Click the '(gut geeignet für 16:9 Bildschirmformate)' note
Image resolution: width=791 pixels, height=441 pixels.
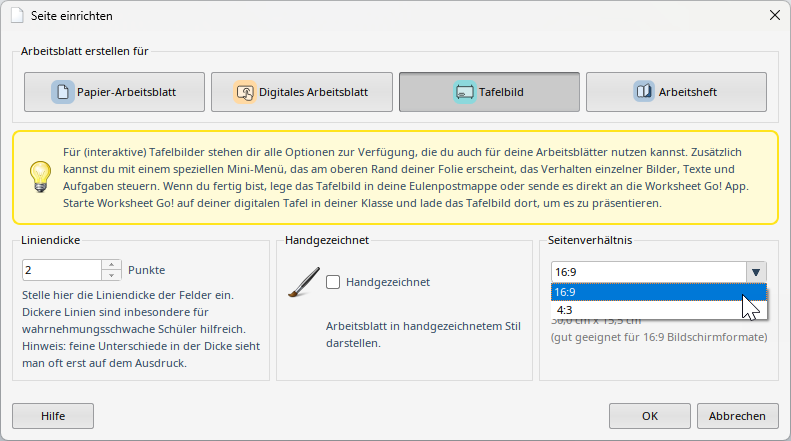tap(659, 337)
